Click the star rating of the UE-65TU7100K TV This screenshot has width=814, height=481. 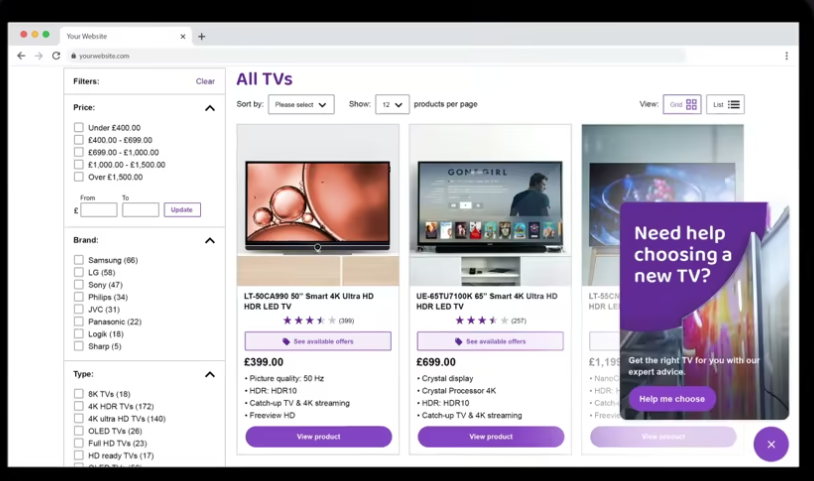click(481, 321)
